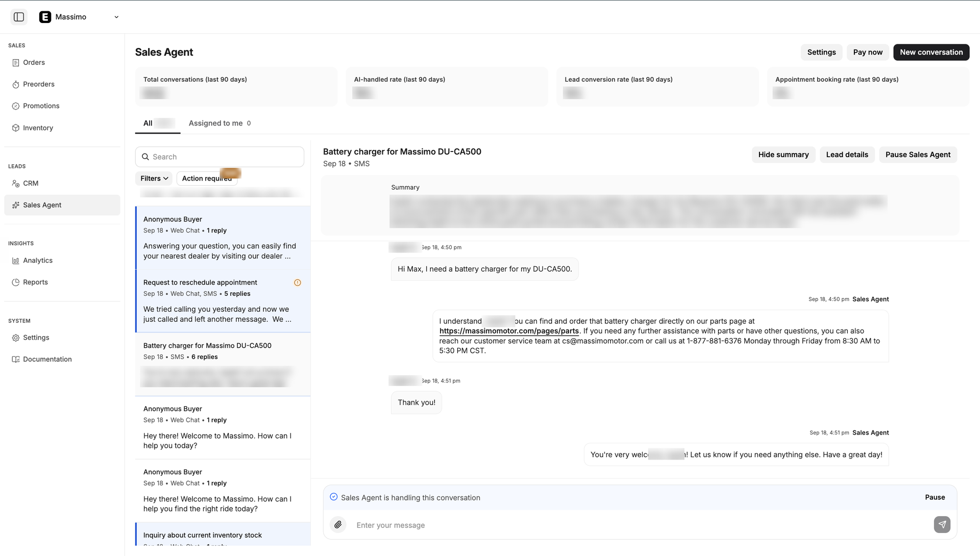Open Settings under System in sidebar

click(x=62, y=338)
